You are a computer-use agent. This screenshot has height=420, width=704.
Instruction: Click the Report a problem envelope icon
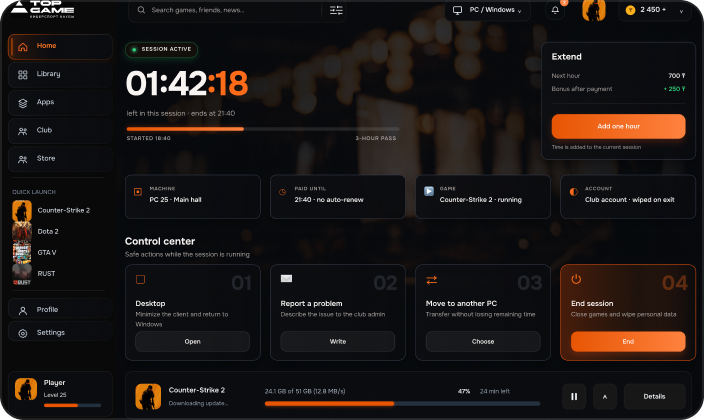coord(286,279)
